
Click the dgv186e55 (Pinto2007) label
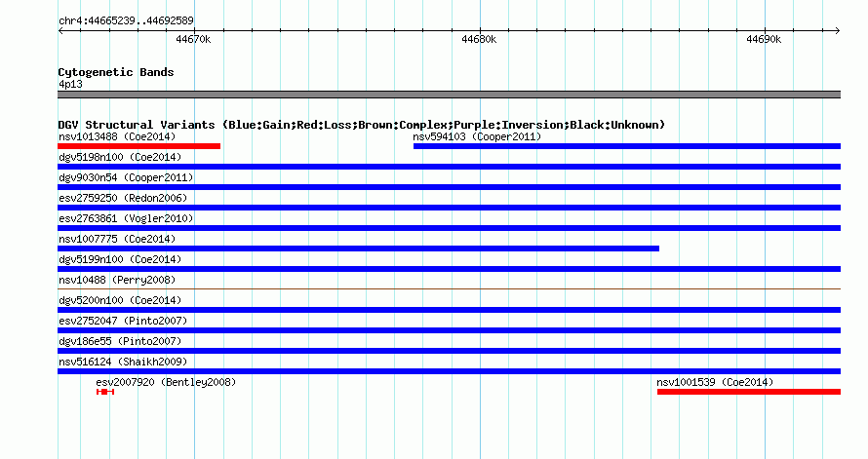(120, 341)
